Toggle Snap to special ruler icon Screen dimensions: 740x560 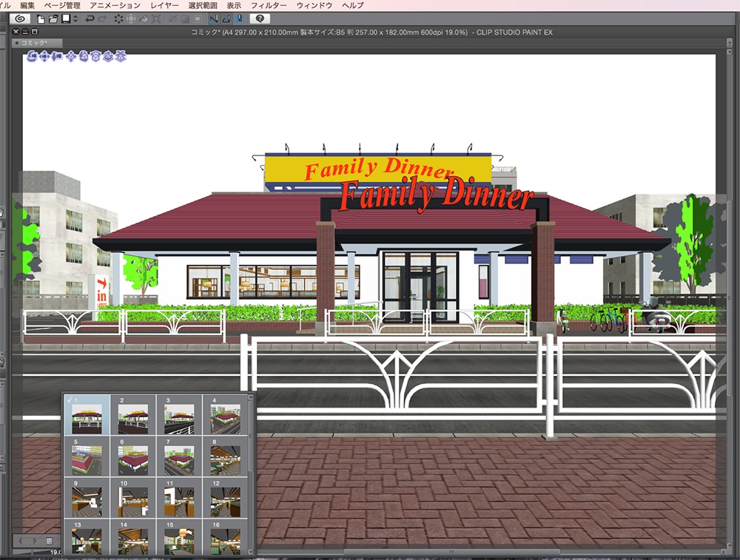pos(227,19)
